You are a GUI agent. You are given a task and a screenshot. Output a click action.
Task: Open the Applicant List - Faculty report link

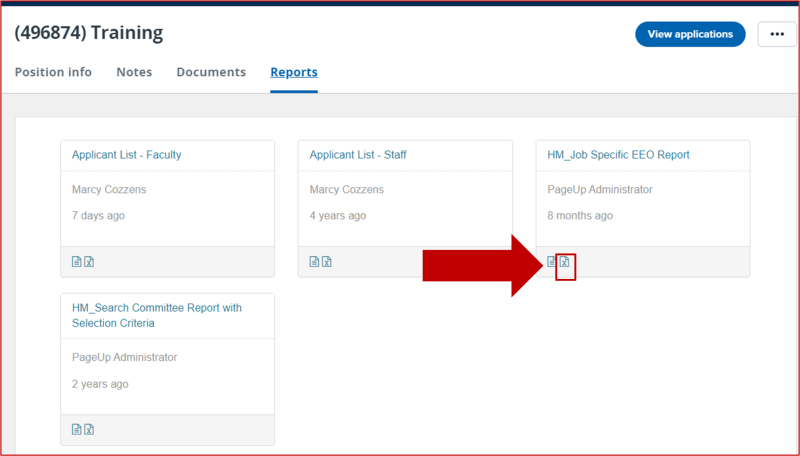[x=126, y=155]
